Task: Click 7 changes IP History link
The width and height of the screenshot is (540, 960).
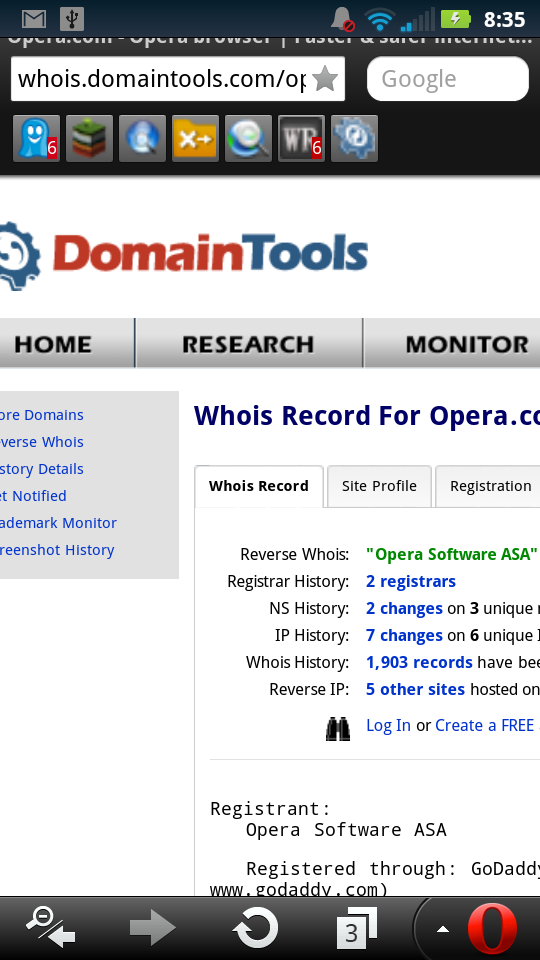Action: pyautogui.click(x=404, y=636)
